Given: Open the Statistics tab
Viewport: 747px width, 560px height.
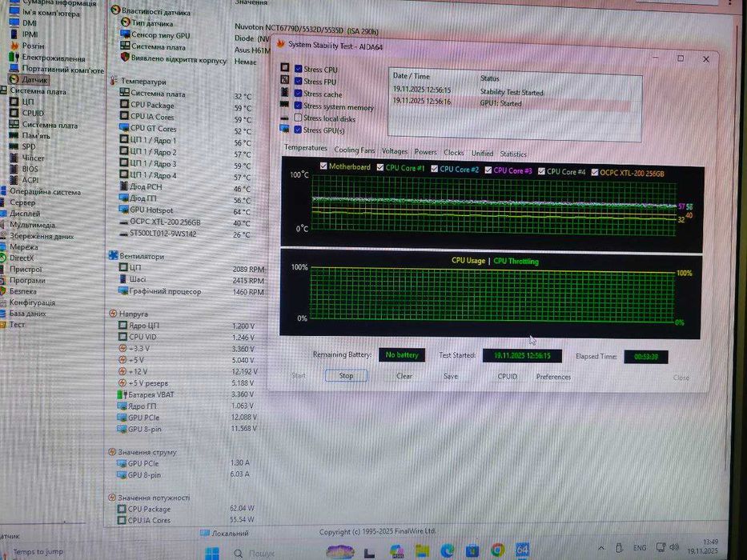Looking at the screenshot, I should 513,154.
